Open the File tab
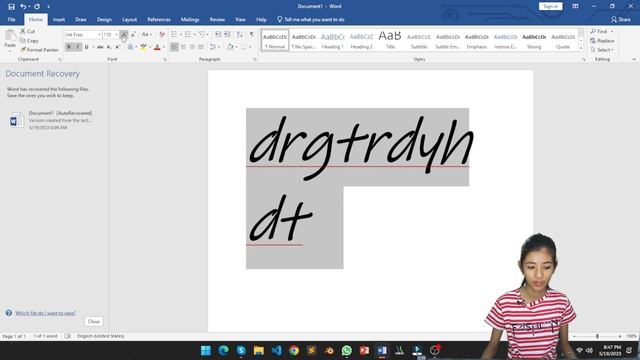 [x=11, y=19]
